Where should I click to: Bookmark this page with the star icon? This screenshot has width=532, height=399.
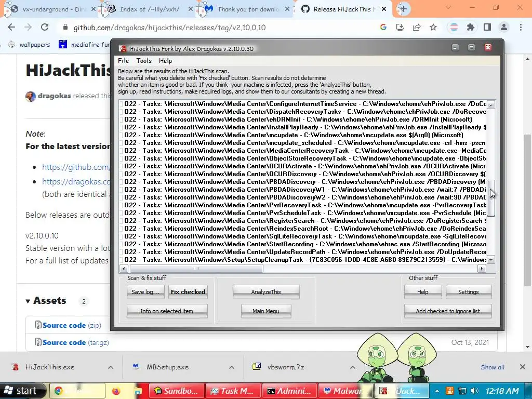coord(433,28)
